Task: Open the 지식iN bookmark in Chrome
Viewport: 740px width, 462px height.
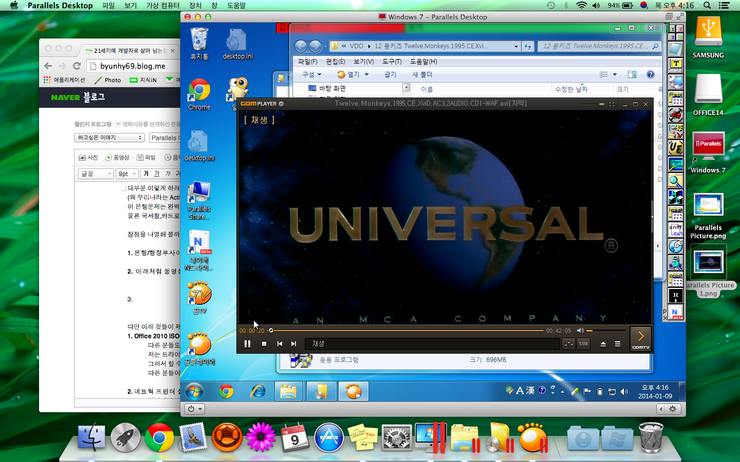Action: 143,80
